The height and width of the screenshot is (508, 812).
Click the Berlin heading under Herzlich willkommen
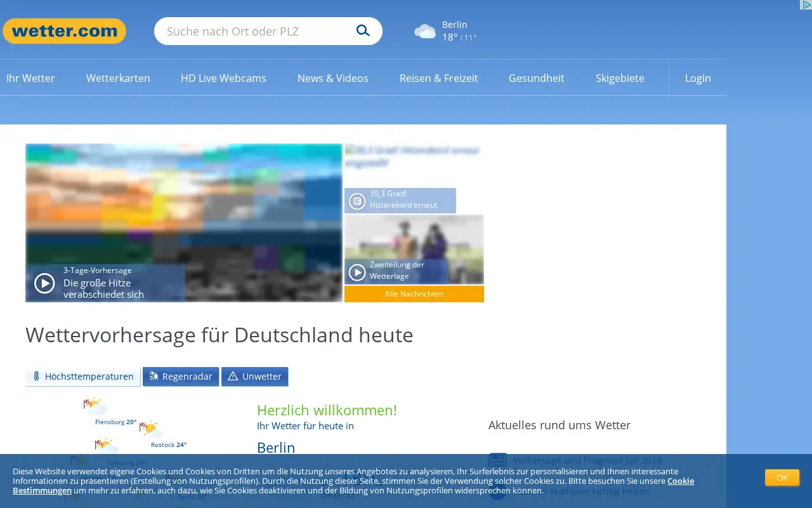pos(276,448)
